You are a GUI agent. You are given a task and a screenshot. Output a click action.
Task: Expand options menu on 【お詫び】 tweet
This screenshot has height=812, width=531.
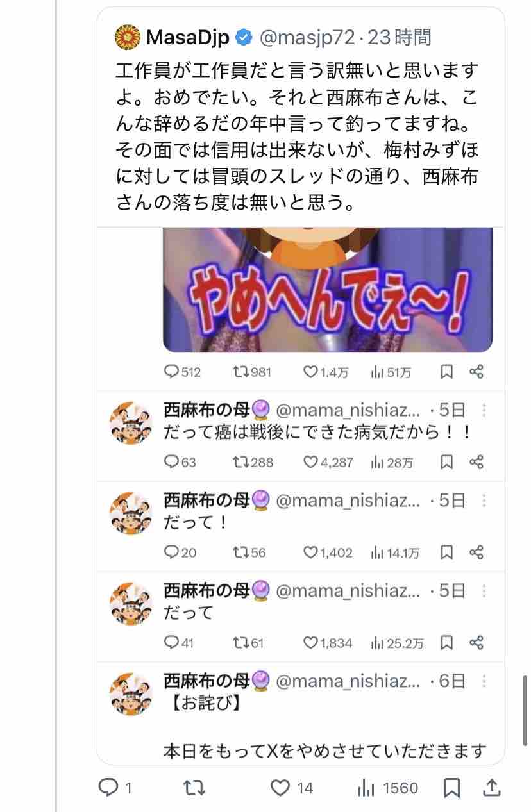coord(484,681)
